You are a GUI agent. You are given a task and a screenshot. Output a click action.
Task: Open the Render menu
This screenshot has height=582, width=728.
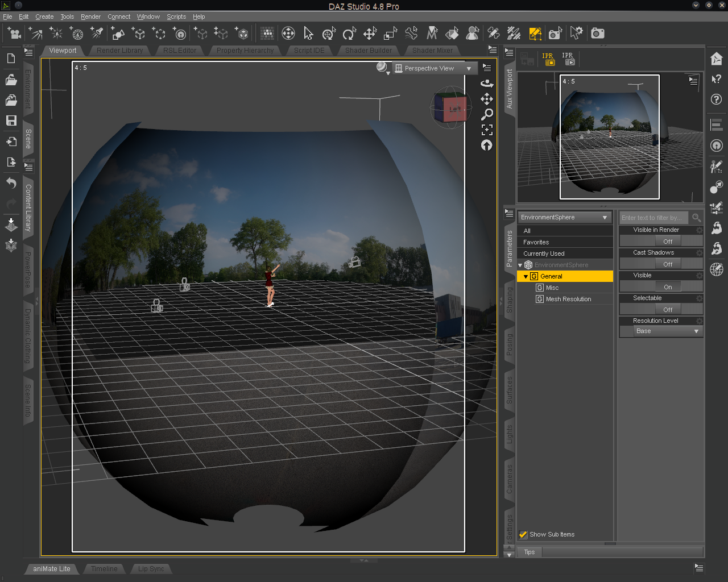click(90, 16)
